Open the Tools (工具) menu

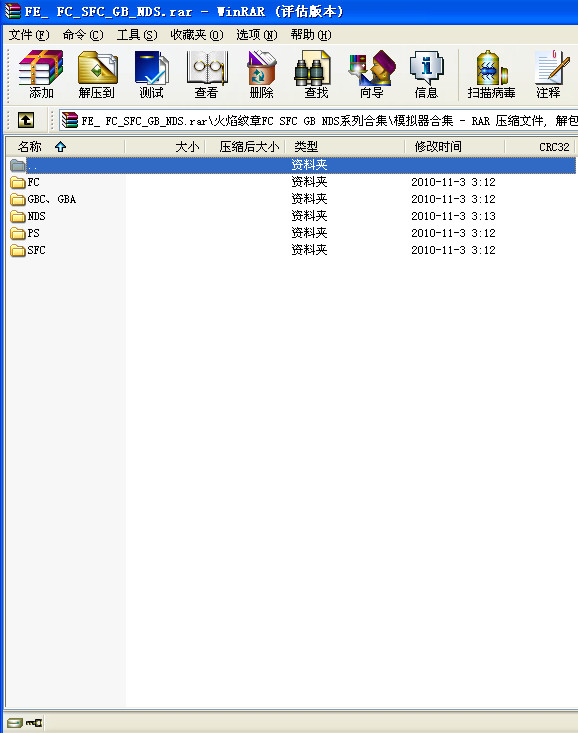[137, 35]
